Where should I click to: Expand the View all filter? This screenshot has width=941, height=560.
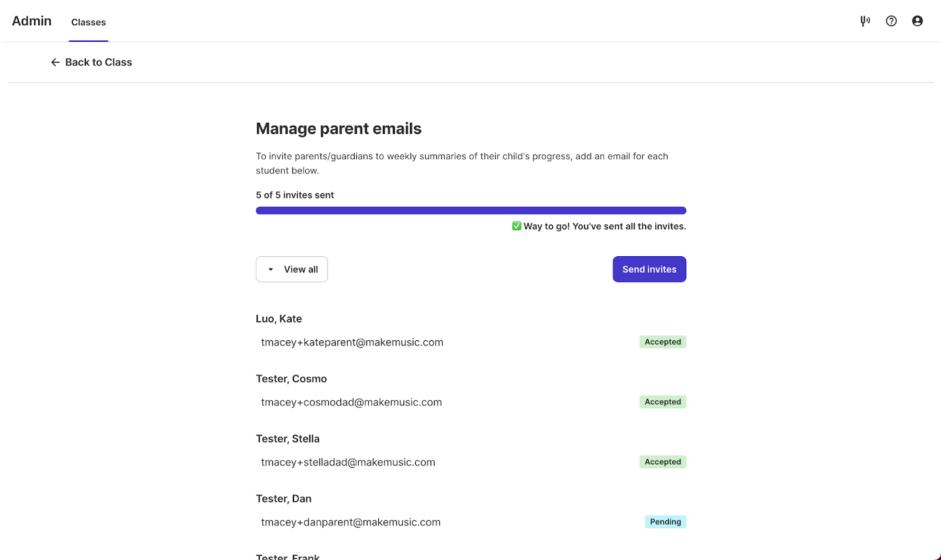(292, 269)
